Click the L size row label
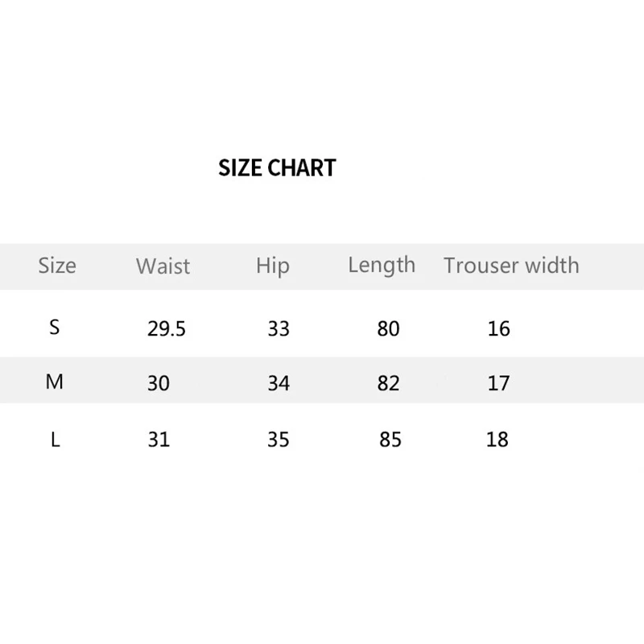The height and width of the screenshot is (644, 644). pos(55,440)
